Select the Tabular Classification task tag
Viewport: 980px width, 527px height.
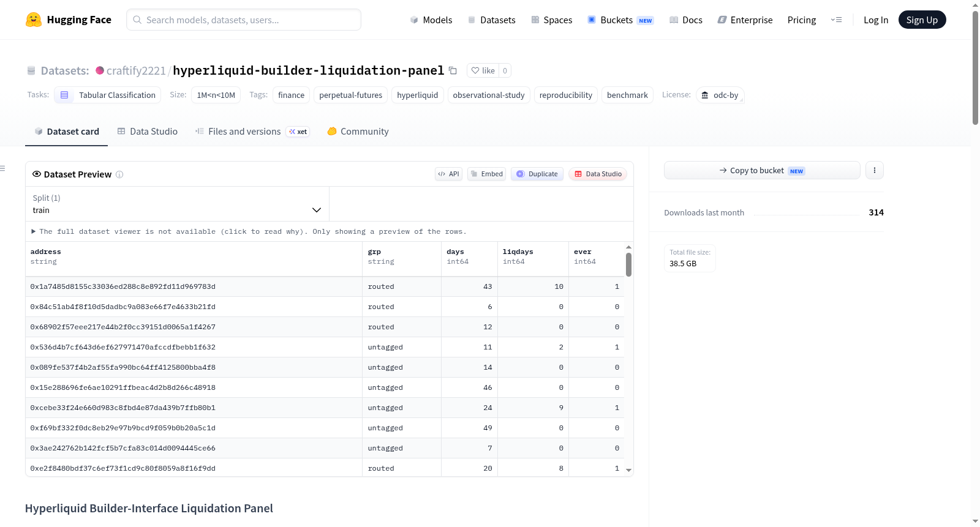(108, 95)
